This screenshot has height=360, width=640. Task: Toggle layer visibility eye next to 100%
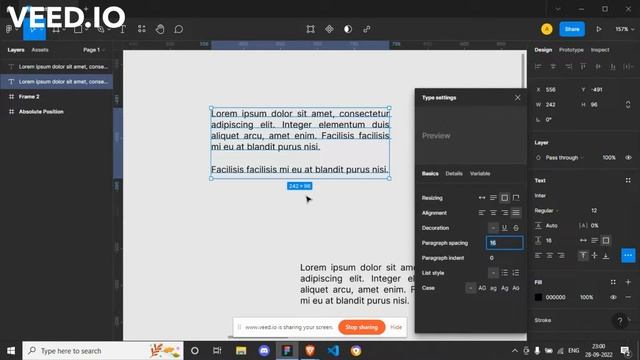pyautogui.click(x=628, y=158)
